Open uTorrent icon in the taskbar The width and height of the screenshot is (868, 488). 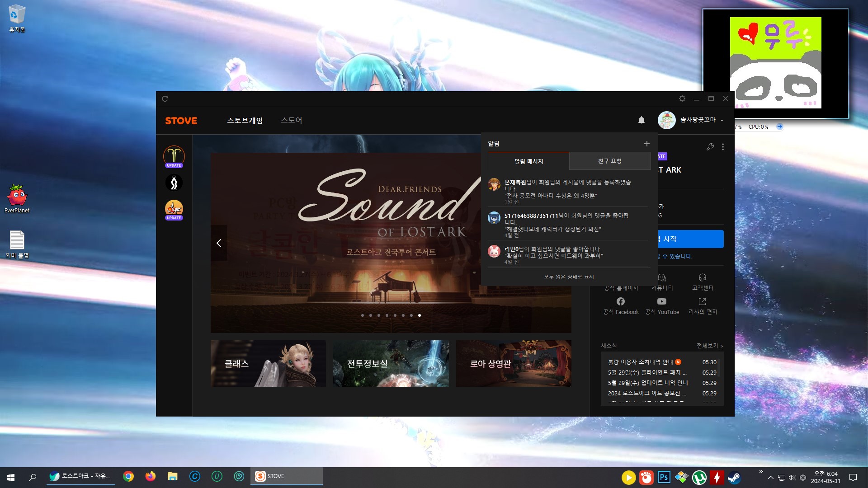[699, 477]
